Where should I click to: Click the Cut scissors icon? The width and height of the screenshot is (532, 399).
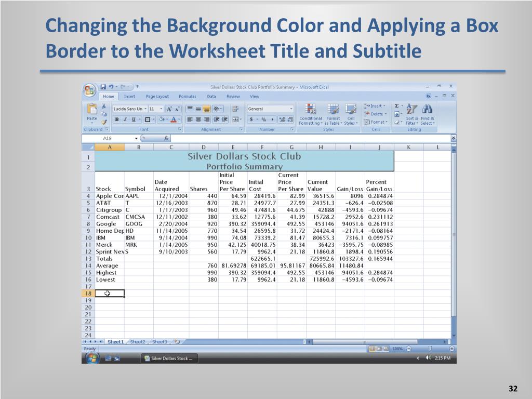point(104,106)
